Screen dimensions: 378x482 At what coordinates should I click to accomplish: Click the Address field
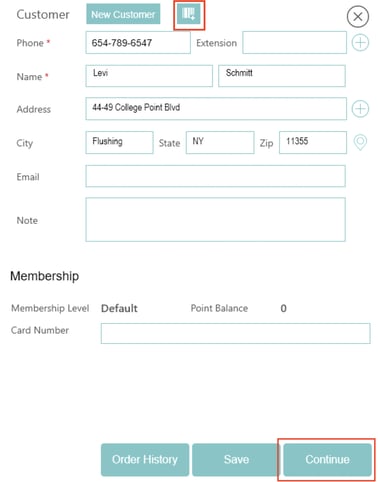pos(216,109)
